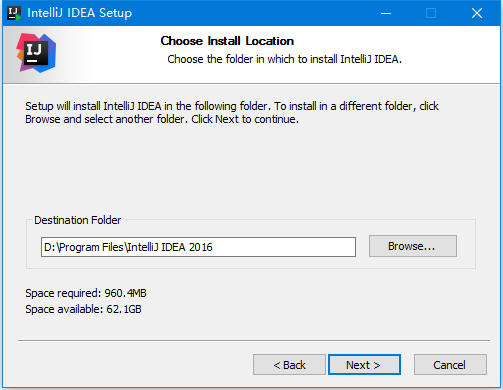Close the IntelliJ IDEA Setup window

point(477,13)
